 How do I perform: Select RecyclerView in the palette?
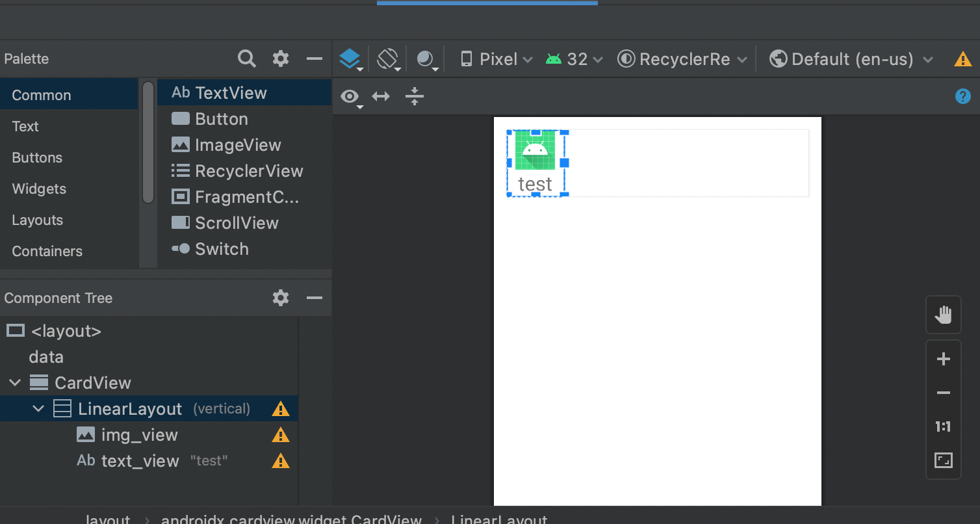(x=237, y=171)
